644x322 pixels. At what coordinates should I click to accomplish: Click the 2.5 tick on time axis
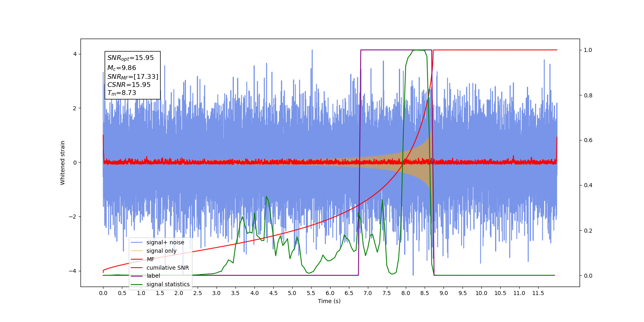tap(198, 293)
